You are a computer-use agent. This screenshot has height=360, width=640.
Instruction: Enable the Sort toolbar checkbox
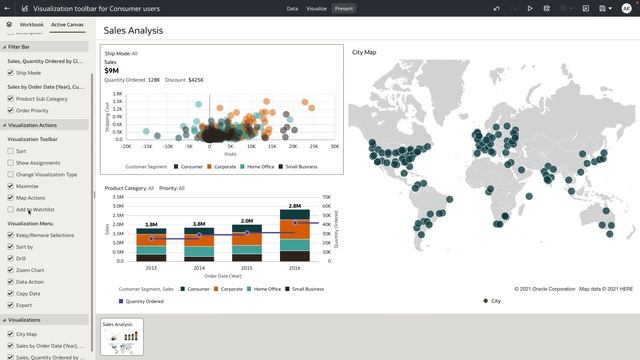[11, 151]
